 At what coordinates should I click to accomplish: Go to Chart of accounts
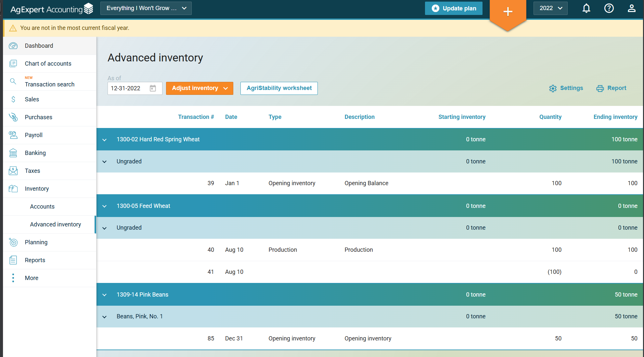pos(48,64)
